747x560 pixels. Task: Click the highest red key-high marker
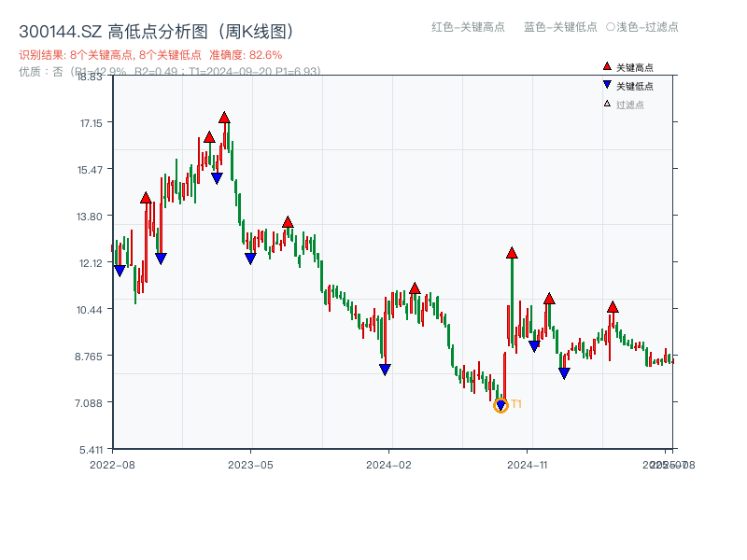[224, 118]
